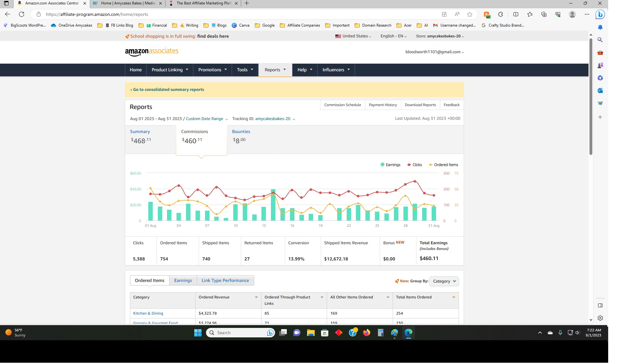
Task: Open Commission Schedule button
Action: [343, 105]
